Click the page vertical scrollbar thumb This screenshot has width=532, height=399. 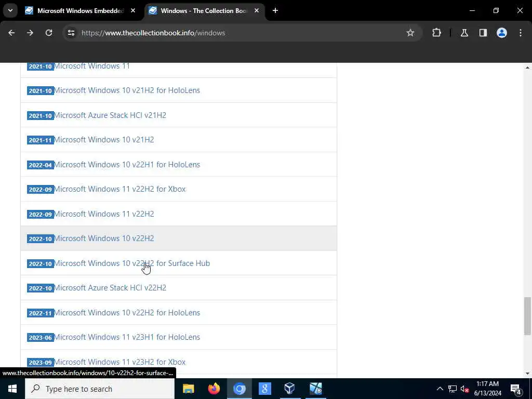coord(527,315)
